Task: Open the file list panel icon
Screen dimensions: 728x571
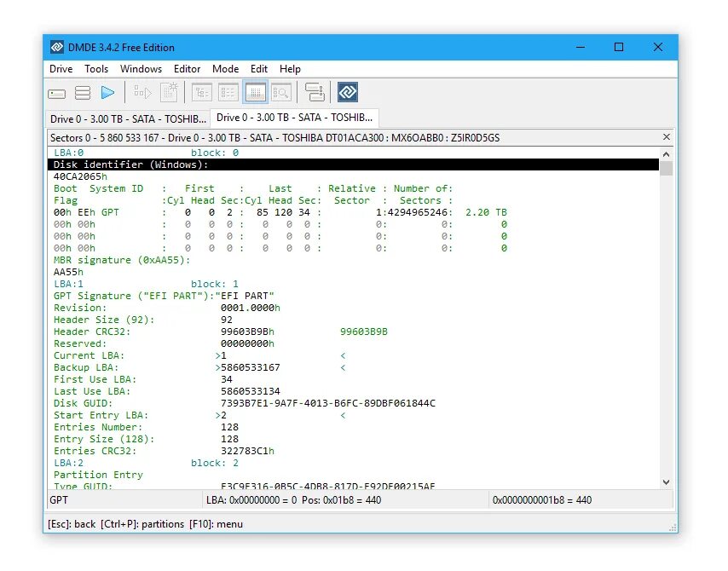Action: [x=228, y=92]
